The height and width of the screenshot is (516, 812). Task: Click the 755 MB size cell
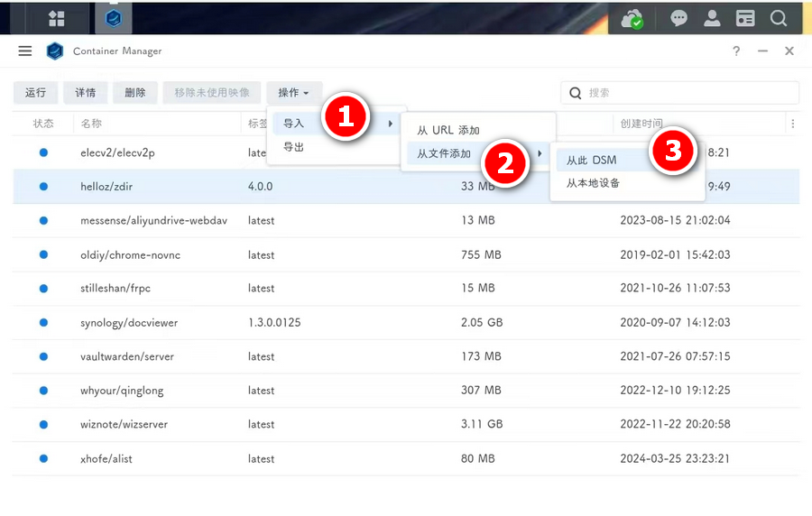pyautogui.click(x=481, y=254)
